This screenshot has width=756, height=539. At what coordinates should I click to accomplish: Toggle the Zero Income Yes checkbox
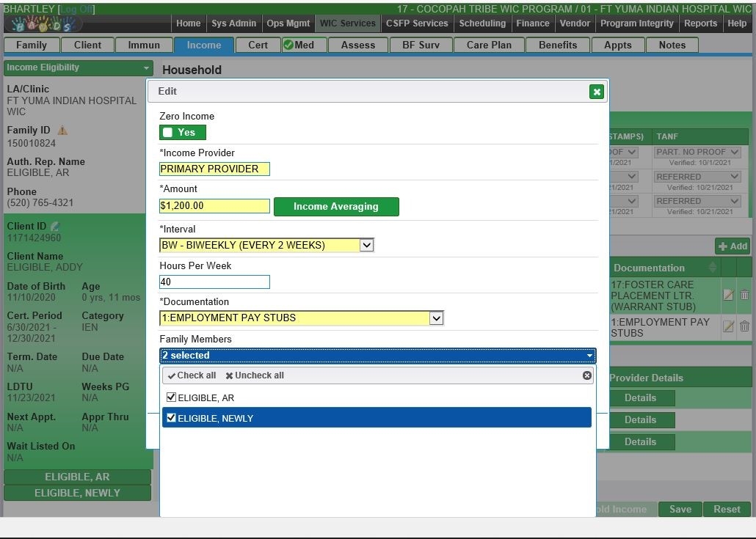[x=168, y=133]
